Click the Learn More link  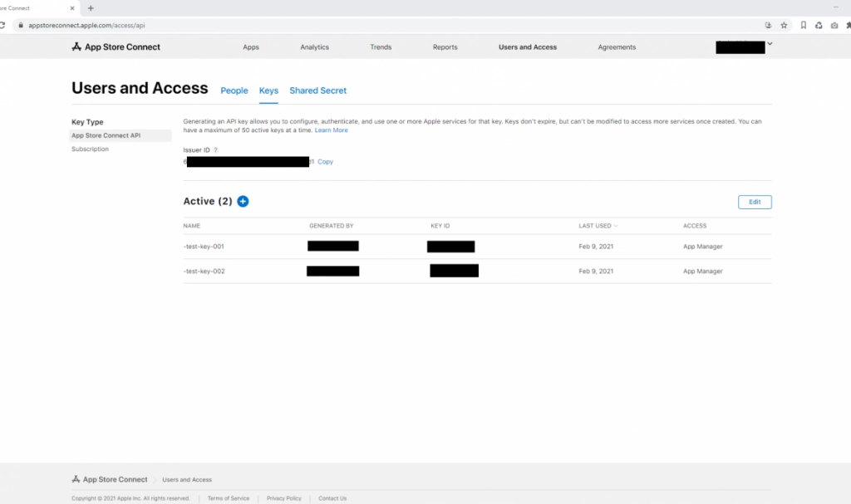(331, 130)
